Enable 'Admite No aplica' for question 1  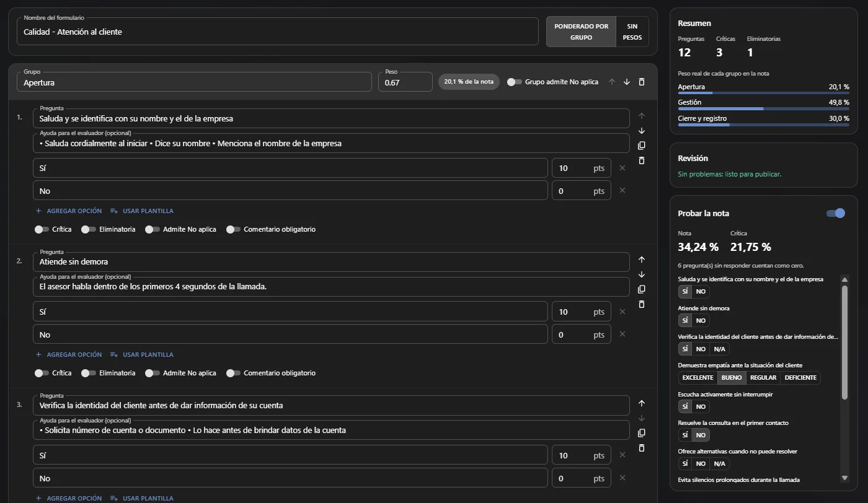153,229
